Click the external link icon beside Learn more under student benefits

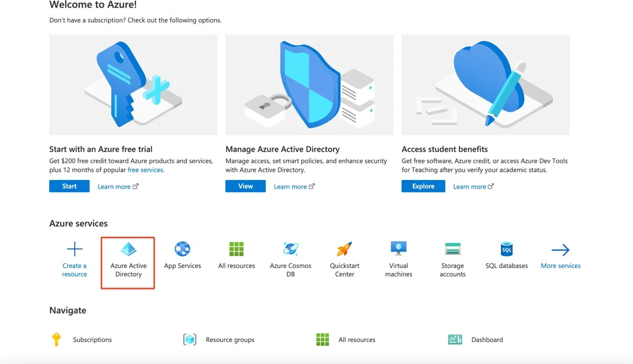coord(491,186)
